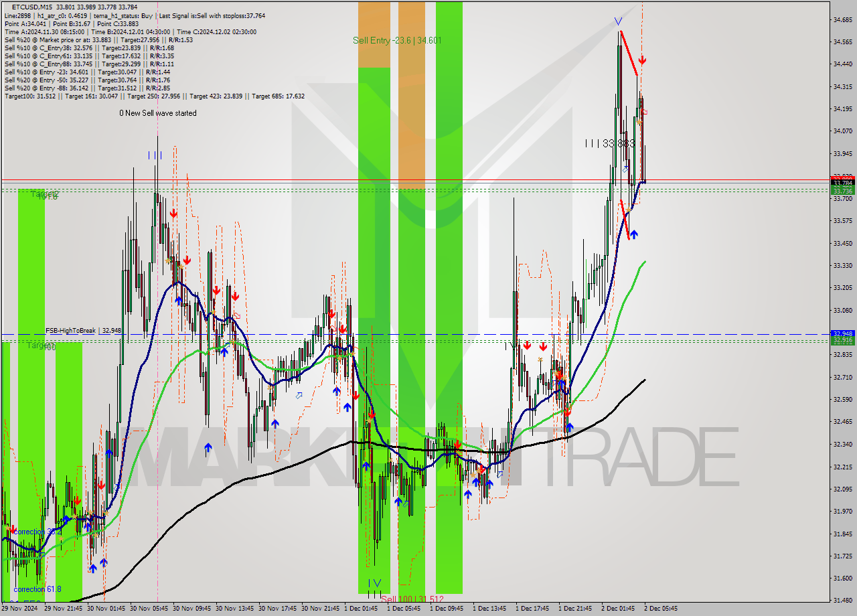857x616 pixels.
Task: Click the '0 New Sell wave started' label
Action: (x=158, y=113)
